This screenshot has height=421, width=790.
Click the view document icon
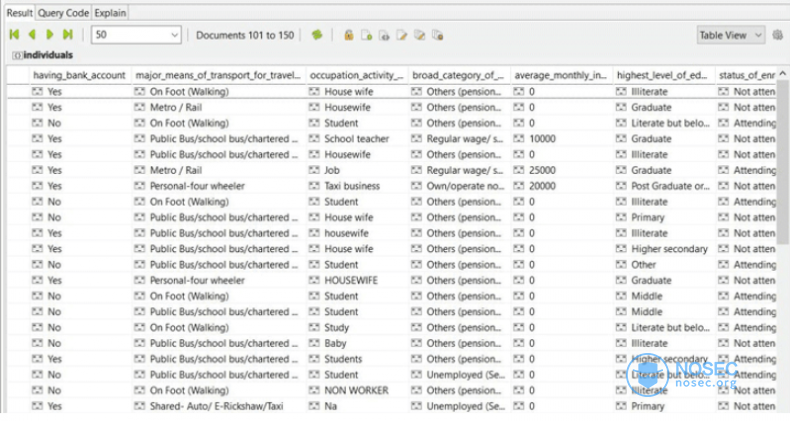[384, 35]
